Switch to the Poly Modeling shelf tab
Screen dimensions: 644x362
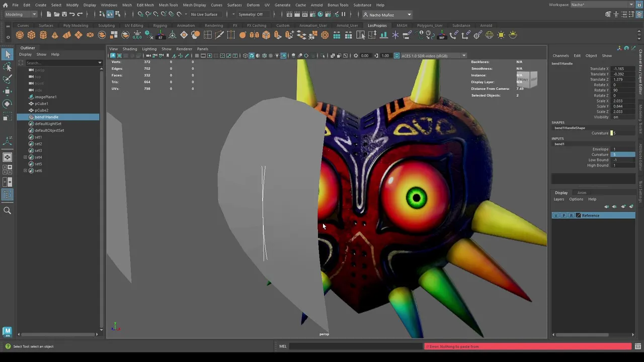point(75,26)
